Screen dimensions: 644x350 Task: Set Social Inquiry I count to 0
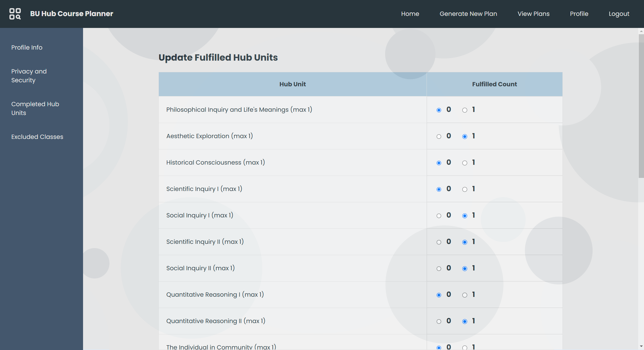click(x=439, y=216)
